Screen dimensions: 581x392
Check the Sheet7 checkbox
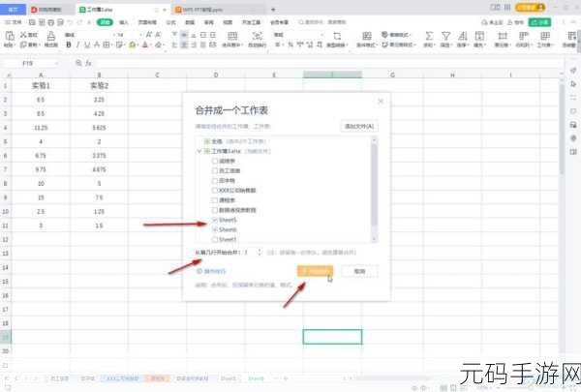pyautogui.click(x=215, y=239)
